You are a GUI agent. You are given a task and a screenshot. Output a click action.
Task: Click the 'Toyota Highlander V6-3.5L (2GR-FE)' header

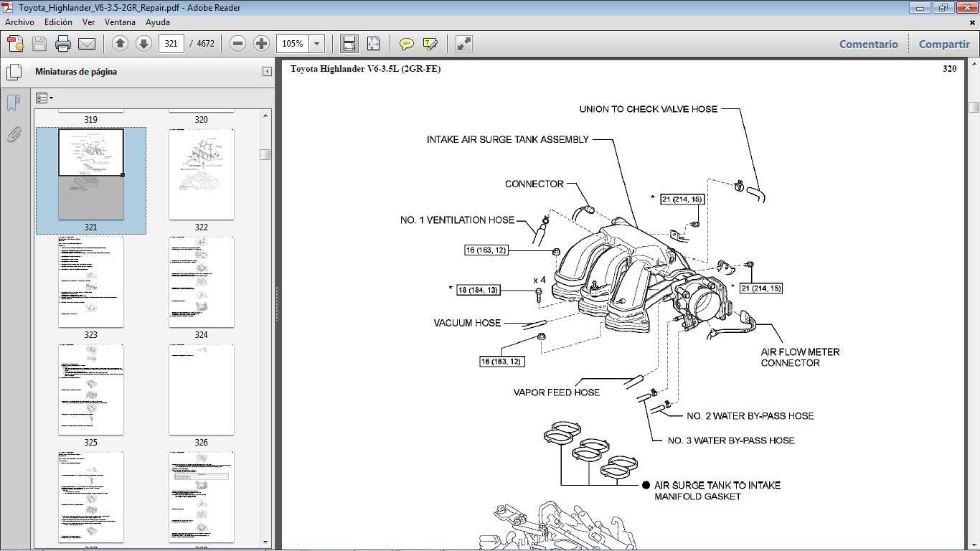click(x=365, y=69)
